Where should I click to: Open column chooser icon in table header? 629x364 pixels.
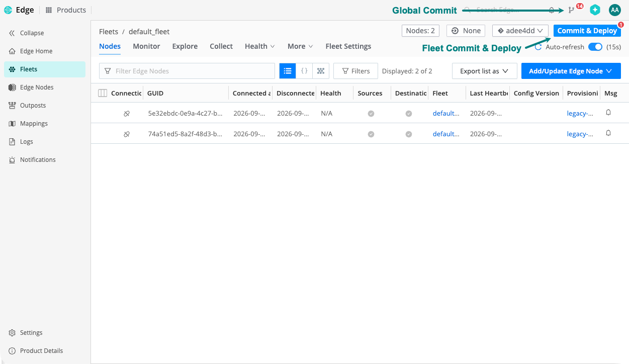(102, 93)
